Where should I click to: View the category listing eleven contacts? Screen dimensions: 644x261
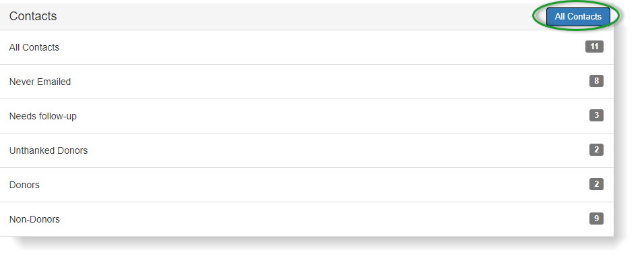[x=307, y=47]
